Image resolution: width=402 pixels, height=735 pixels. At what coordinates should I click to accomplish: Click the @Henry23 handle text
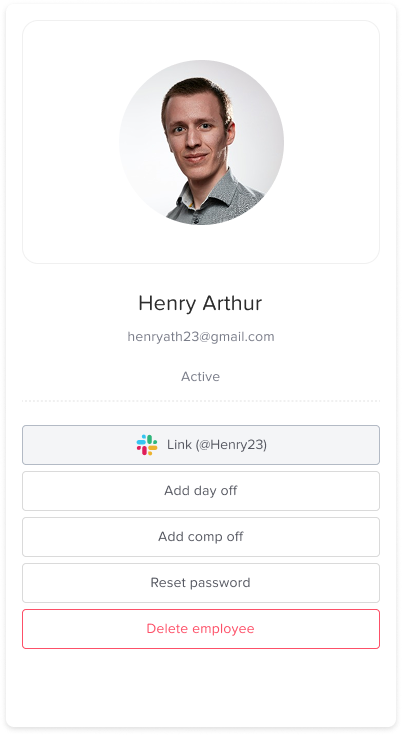(x=232, y=445)
